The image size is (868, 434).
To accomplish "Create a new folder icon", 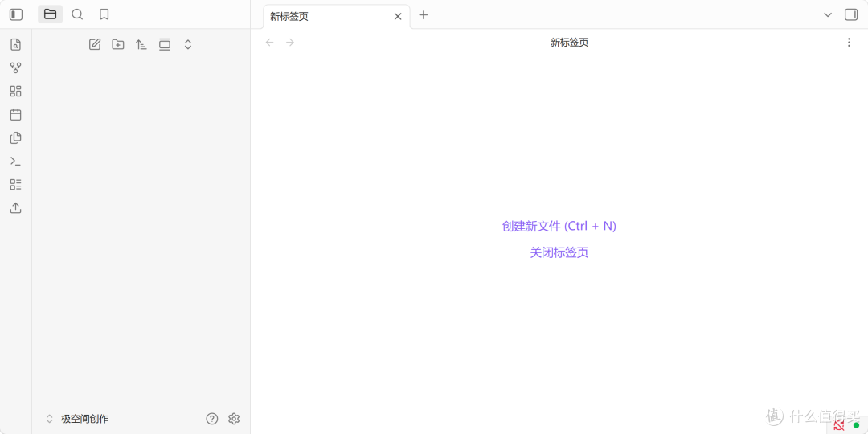I will click(x=118, y=45).
